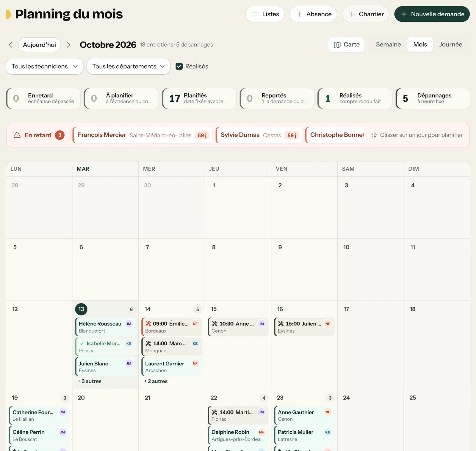This screenshot has width=476, height=451.
Task: Click wrench icon on 10:30 Anne event
Action: point(214,324)
